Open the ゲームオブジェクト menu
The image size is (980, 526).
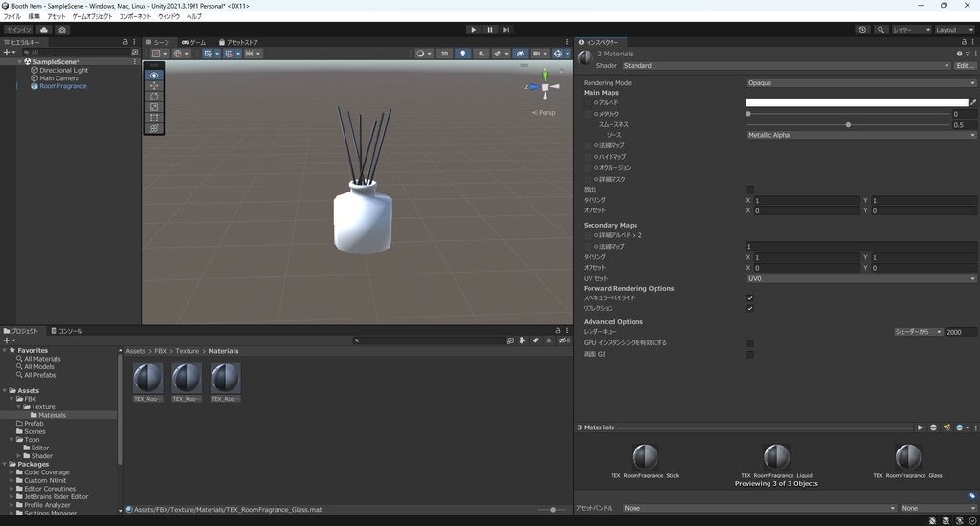coord(92,16)
